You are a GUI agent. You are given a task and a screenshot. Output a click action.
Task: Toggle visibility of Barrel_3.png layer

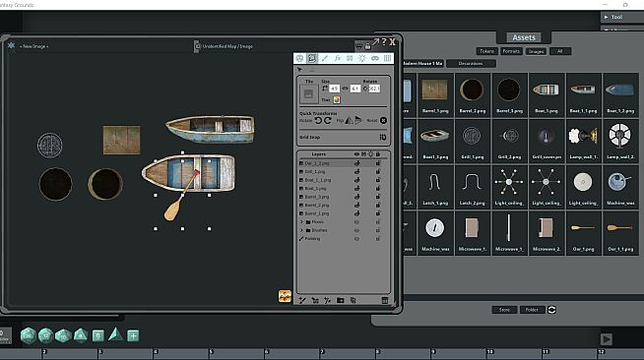coord(356,197)
